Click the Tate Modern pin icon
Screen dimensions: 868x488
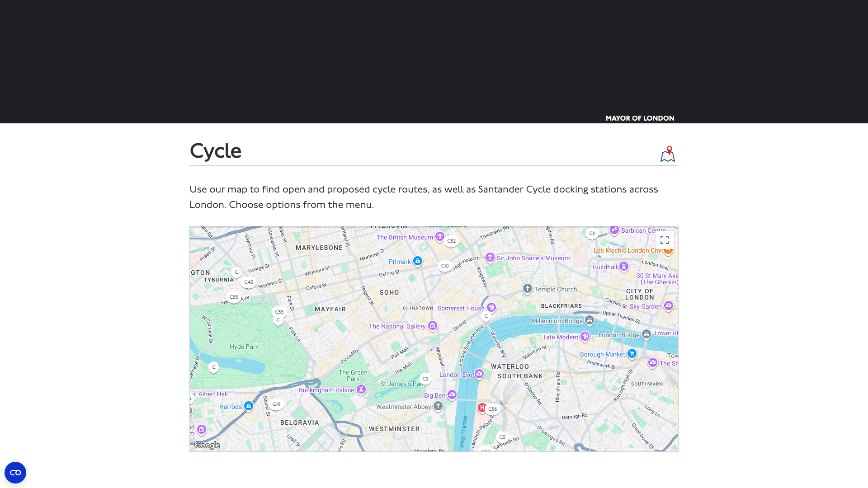click(585, 337)
